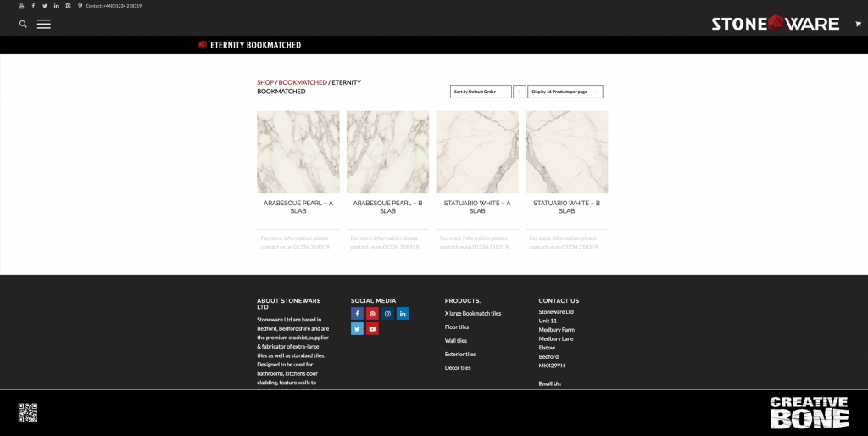The height and width of the screenshot is (436, 868).
Task: Open the hamburger menu
Action: [44, 24]
